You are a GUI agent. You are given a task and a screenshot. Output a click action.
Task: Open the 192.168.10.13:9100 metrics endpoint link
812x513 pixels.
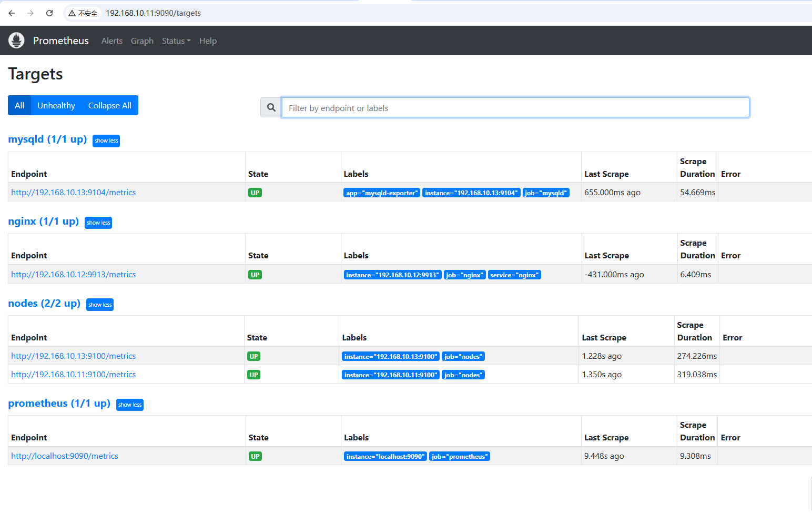click(x=74, y=356)
